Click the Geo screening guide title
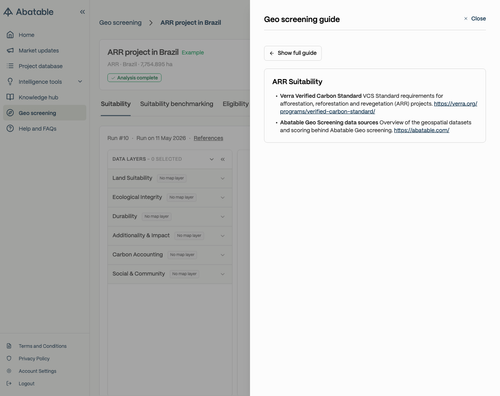Viewport: 500px width, 396px height. pyautogui.click(x=302, y=19)
